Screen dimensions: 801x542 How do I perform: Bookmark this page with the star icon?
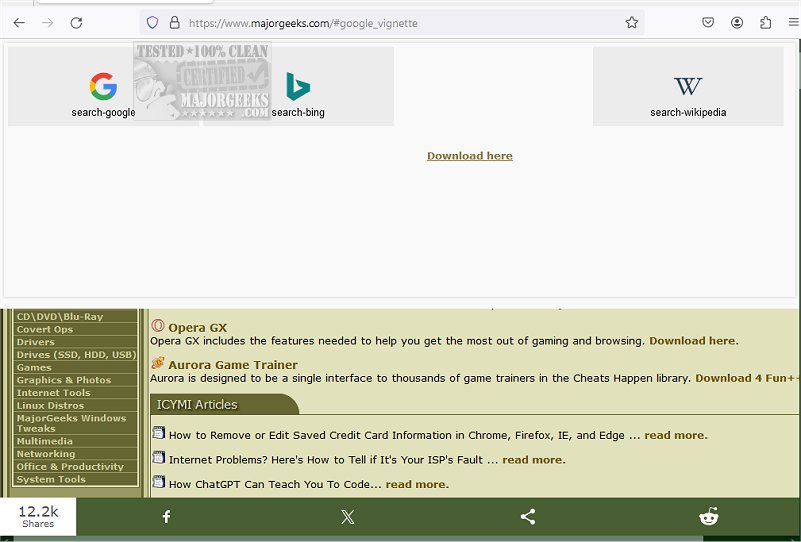631,22
